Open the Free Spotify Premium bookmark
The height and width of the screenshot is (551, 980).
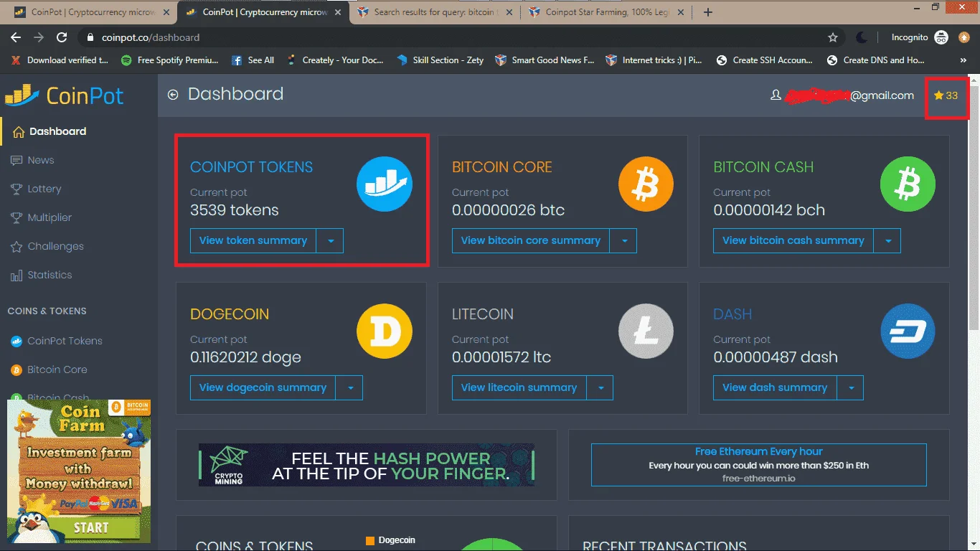pos(169,60)
